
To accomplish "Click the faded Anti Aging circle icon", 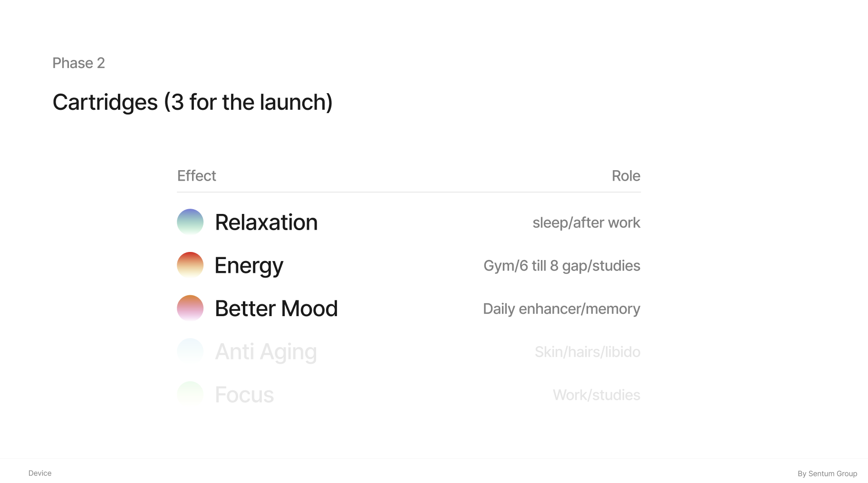I will coord(190,351).
